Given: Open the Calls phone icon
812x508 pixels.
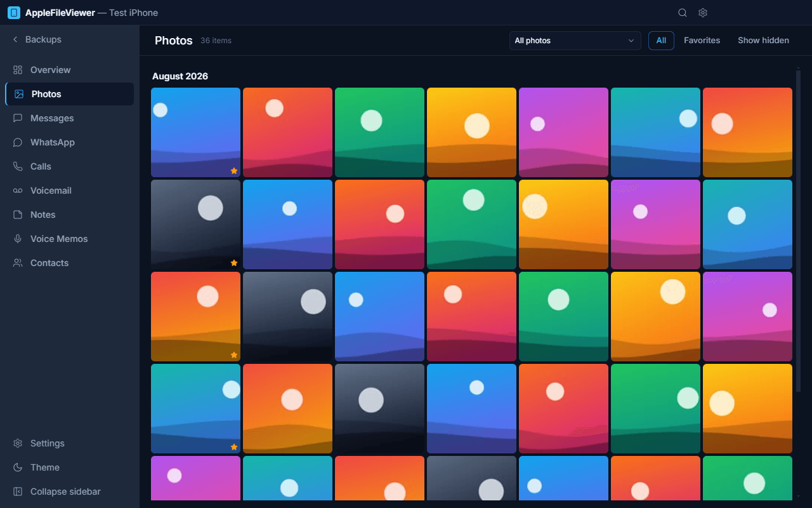Looking at the screenshot, I should click(18, 166).
